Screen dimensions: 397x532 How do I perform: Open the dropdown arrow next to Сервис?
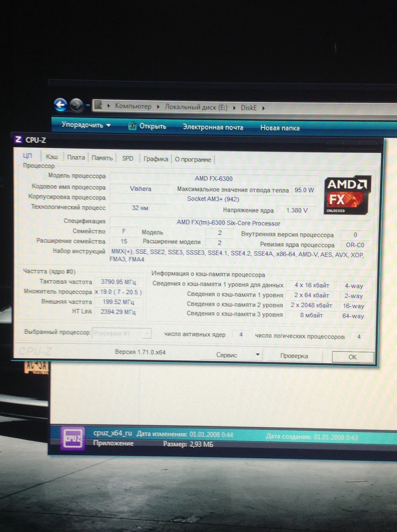coord(258,355)
